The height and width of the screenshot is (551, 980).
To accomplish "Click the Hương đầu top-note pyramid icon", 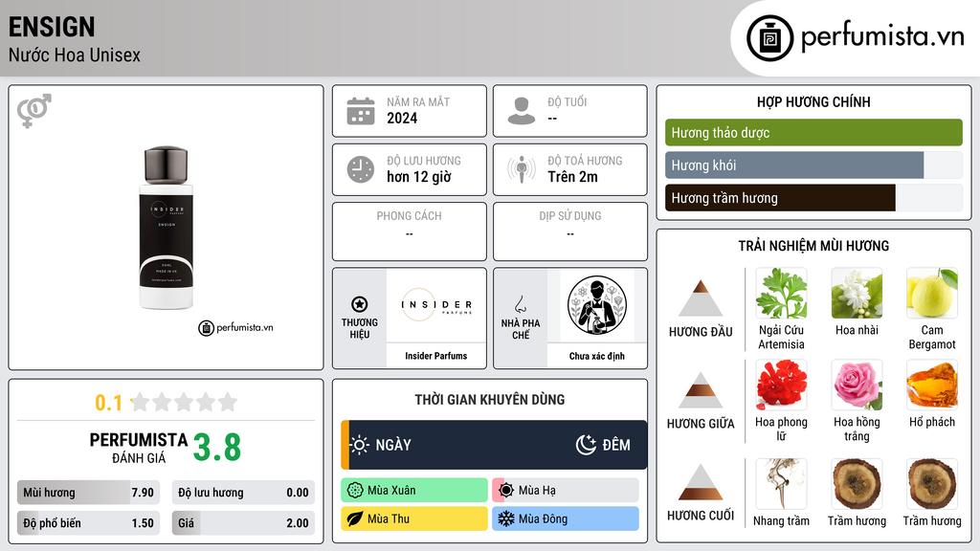I will (x=701, y=298).
